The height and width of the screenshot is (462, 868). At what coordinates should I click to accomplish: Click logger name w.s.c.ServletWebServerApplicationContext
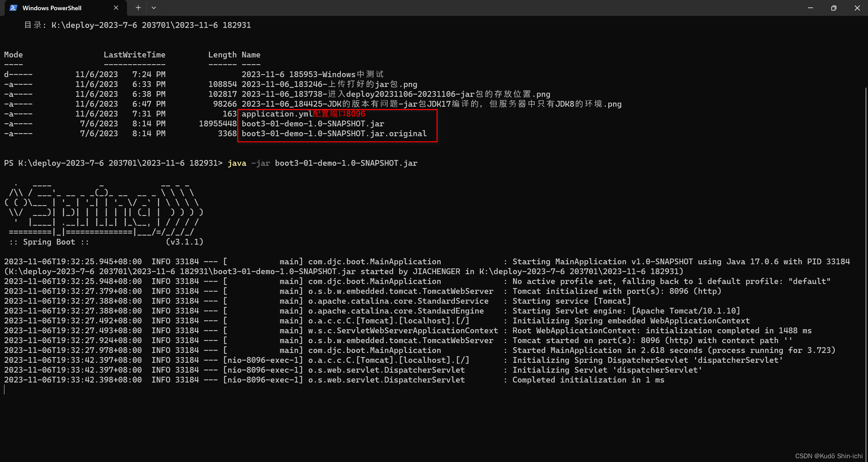[x=403, y=331]
